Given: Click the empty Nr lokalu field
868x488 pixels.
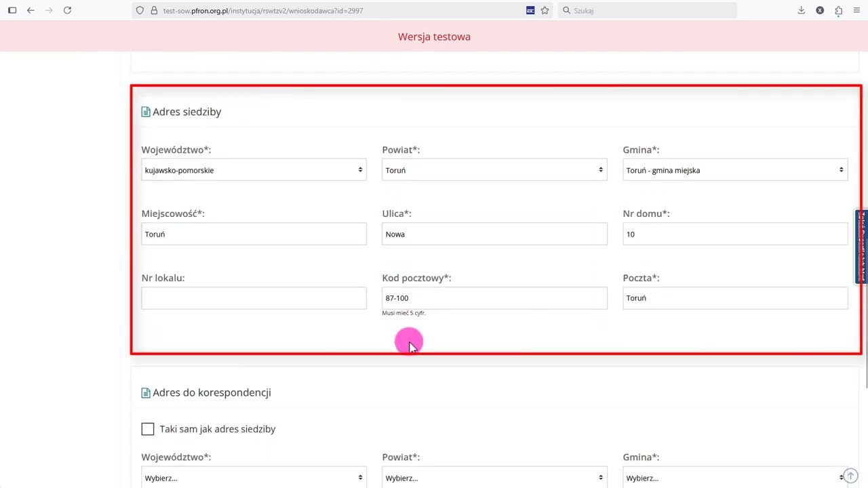Looking at the screenshot, I should 254,298.
